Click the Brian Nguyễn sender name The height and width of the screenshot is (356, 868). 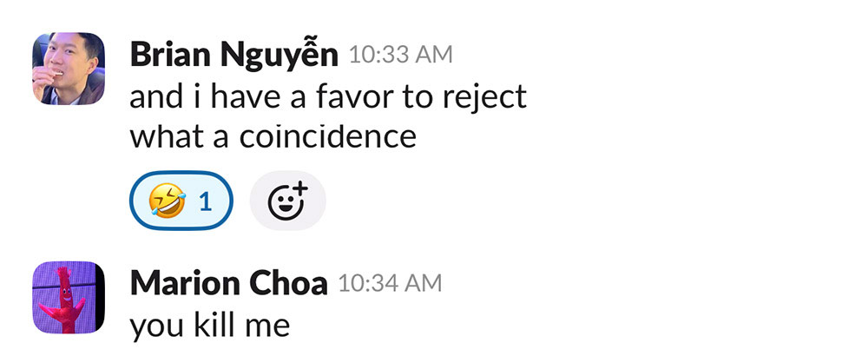click(233, 55)
